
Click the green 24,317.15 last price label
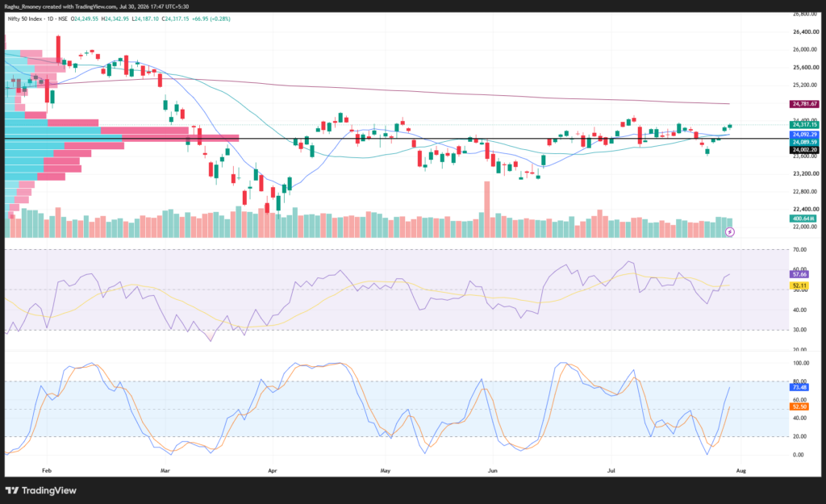coord(804,124)
